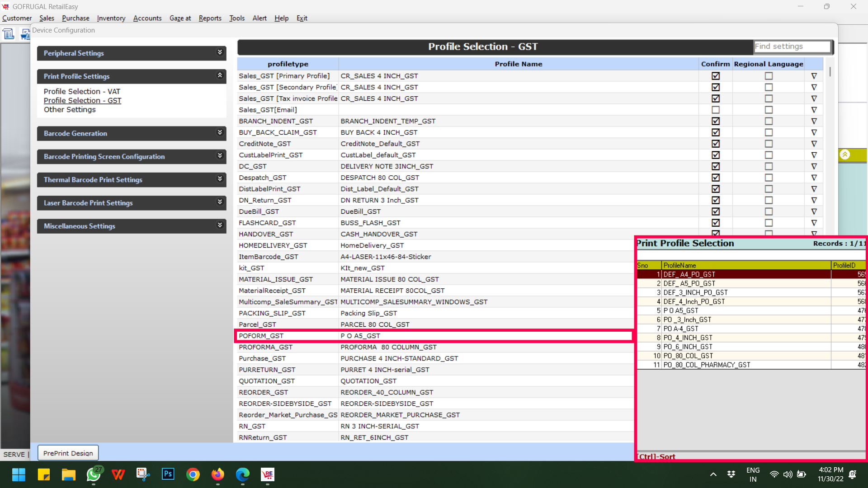Uncheck Confirm for BRANCH_INDENT_GST row

[x=715, y=121]
